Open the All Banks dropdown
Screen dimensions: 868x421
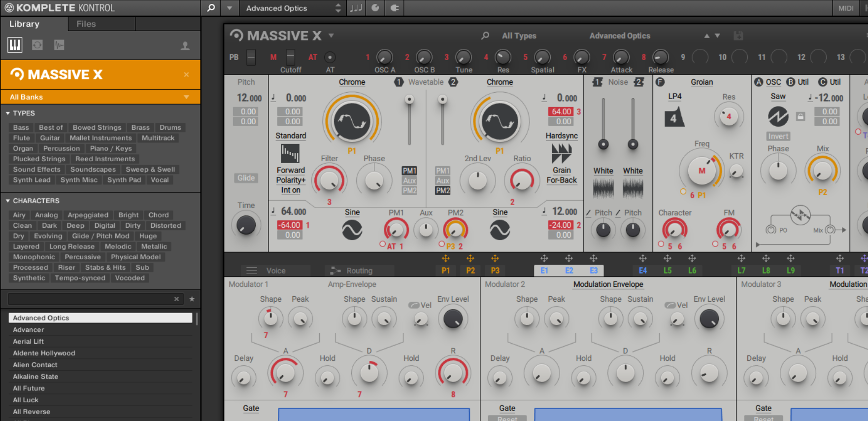coord(100,97)
